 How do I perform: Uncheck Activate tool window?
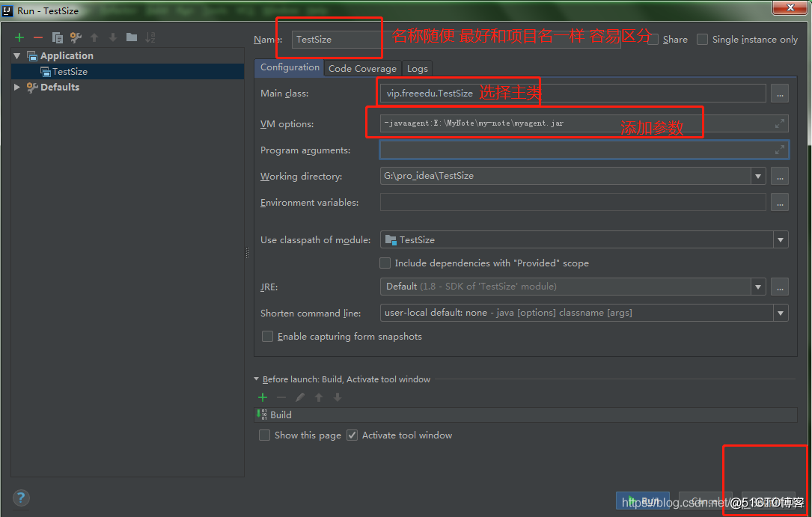coord(352,435)
